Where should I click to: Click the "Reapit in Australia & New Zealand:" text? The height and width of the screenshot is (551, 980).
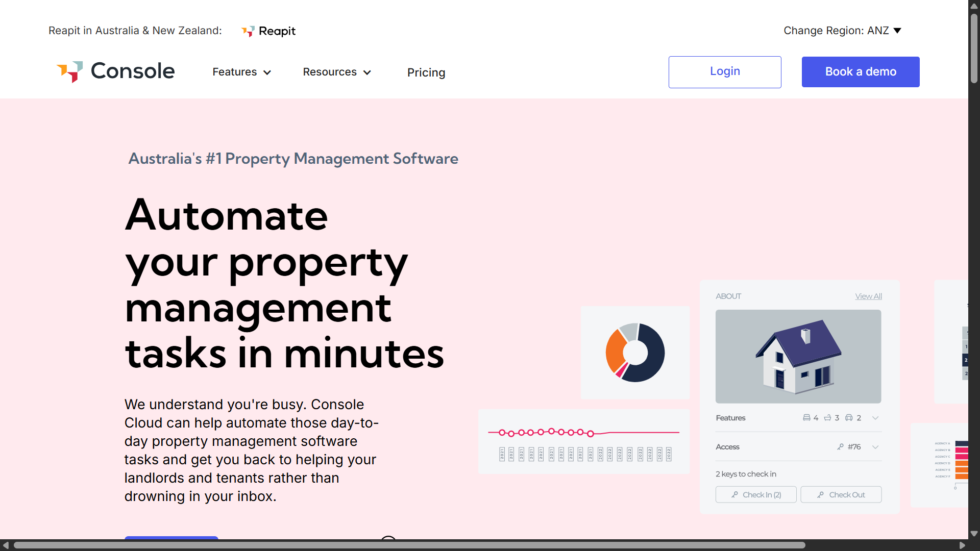(135, 31)
